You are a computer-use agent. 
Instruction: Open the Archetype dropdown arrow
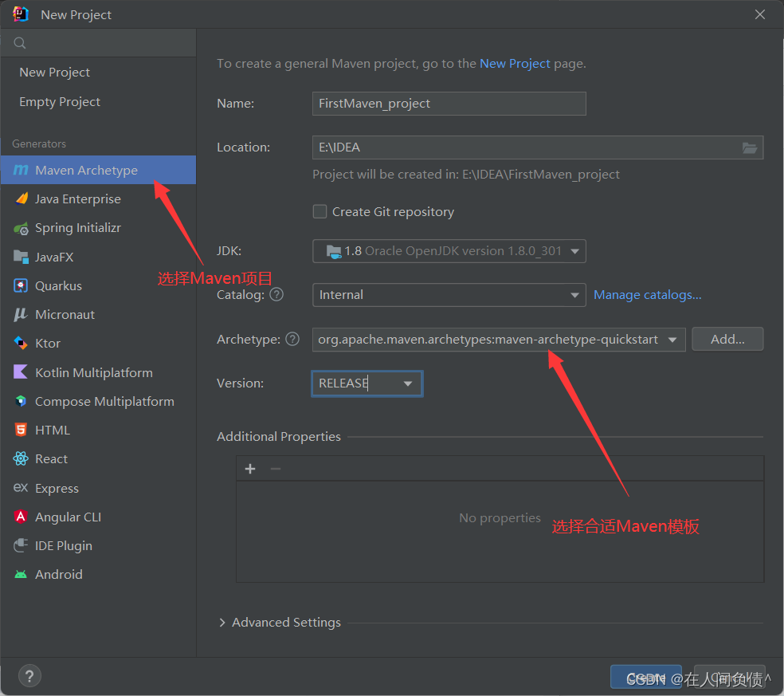coord(672,340)
